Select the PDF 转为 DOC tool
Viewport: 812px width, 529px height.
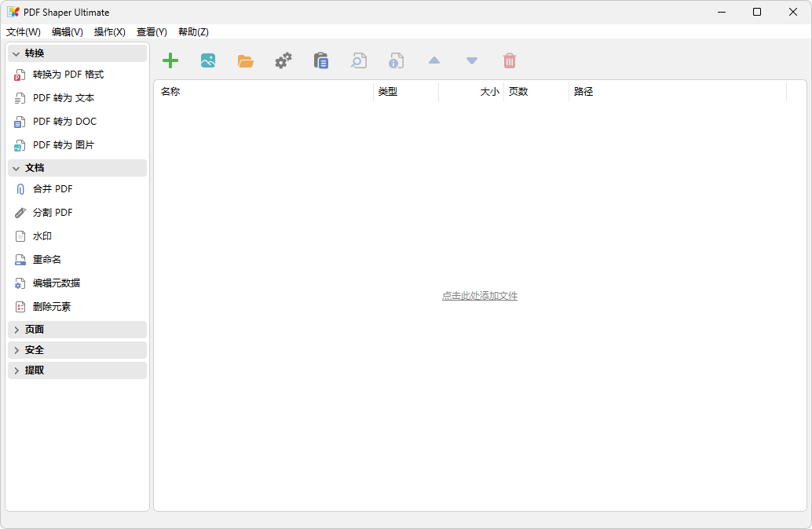[61, 121]
